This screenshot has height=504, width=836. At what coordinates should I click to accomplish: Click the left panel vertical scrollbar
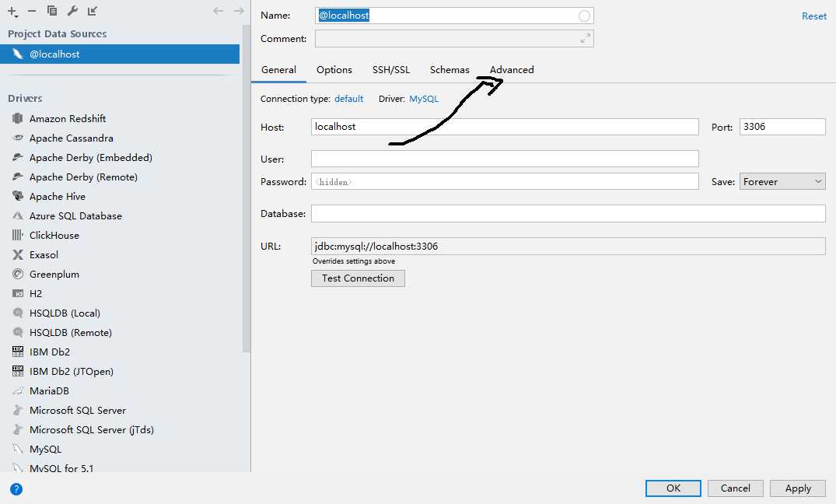(x=246, y=188)
